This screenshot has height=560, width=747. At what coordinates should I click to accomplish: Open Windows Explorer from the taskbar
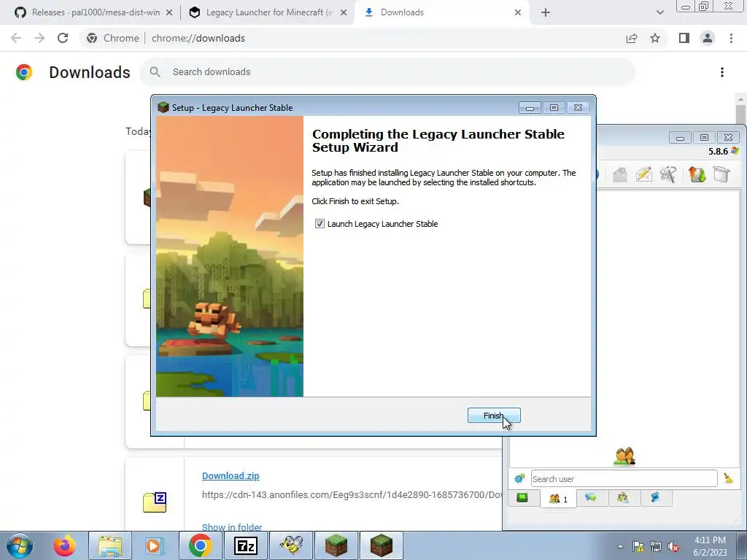(110, 545)
